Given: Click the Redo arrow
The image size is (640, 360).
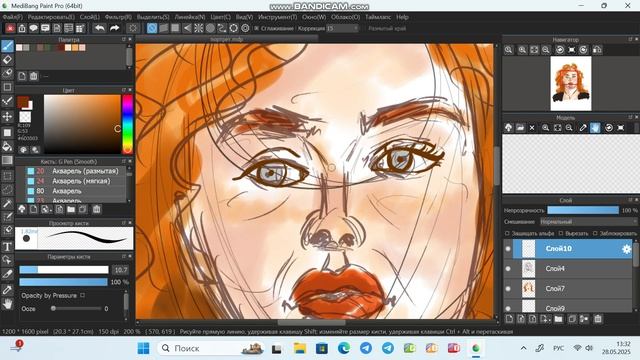Looking at the screenshot, I should (x=114, y=28).
